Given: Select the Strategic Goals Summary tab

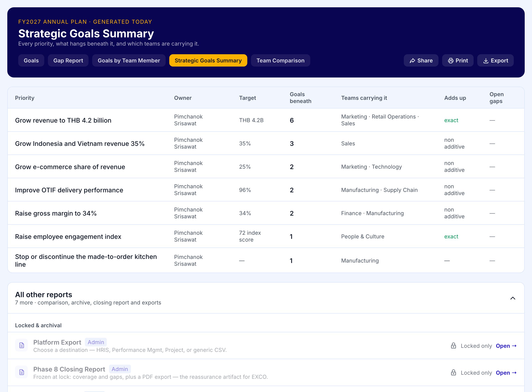Looking at the screenshot, I should click(x=208, y=60).
